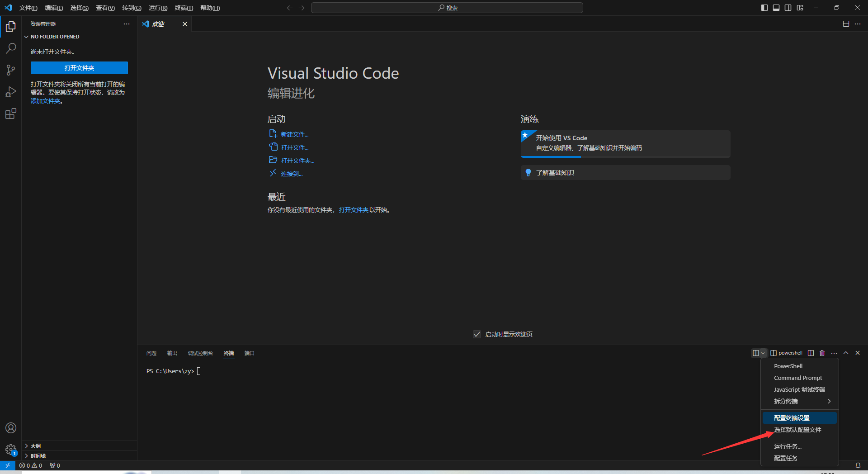Switch to the 问题 panel tab
868x474 pixels.
click(x=151, y=353)
